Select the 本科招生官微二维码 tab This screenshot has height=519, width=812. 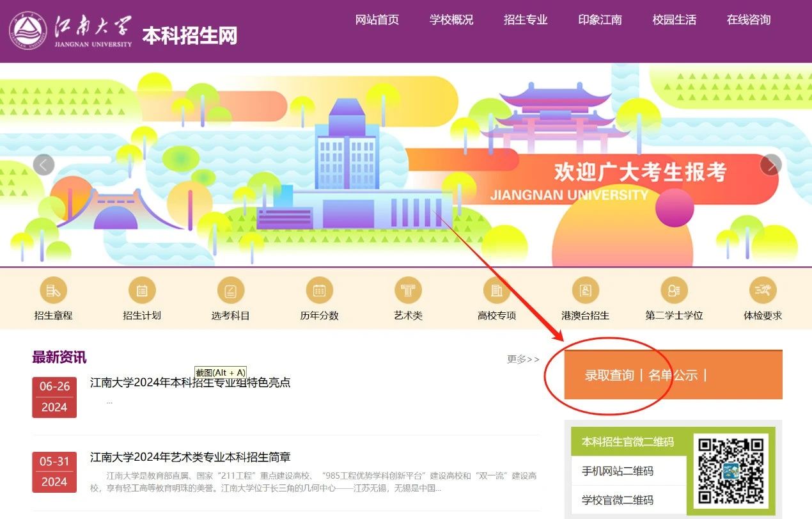[629, 442]
